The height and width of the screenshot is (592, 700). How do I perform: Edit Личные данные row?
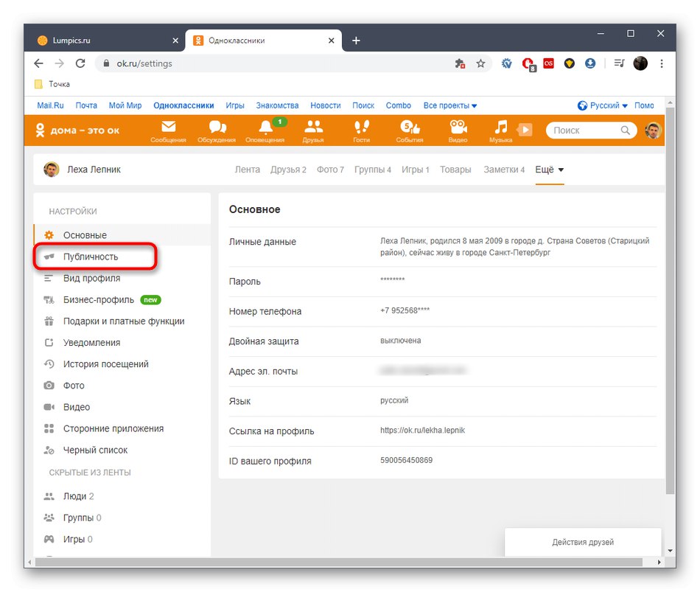point(442,247)
